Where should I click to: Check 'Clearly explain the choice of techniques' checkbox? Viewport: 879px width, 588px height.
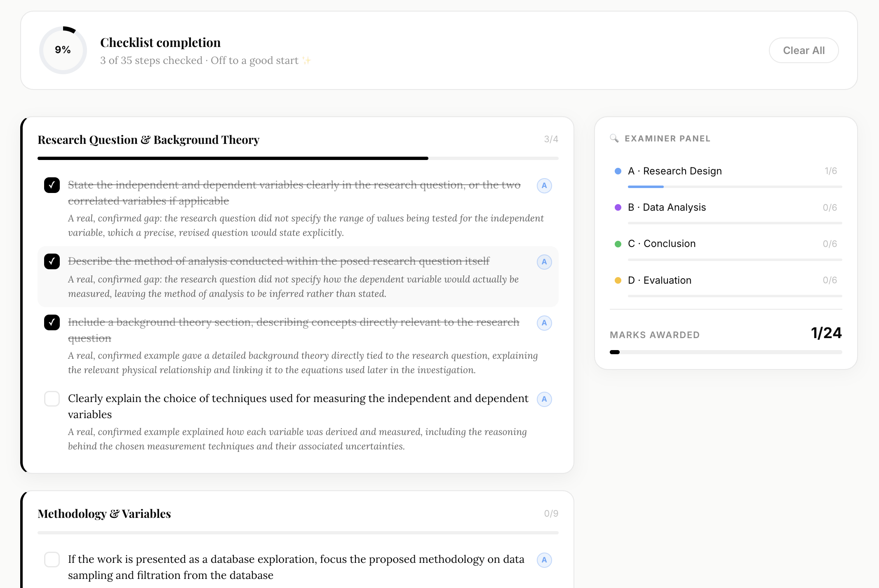point(52,399)
